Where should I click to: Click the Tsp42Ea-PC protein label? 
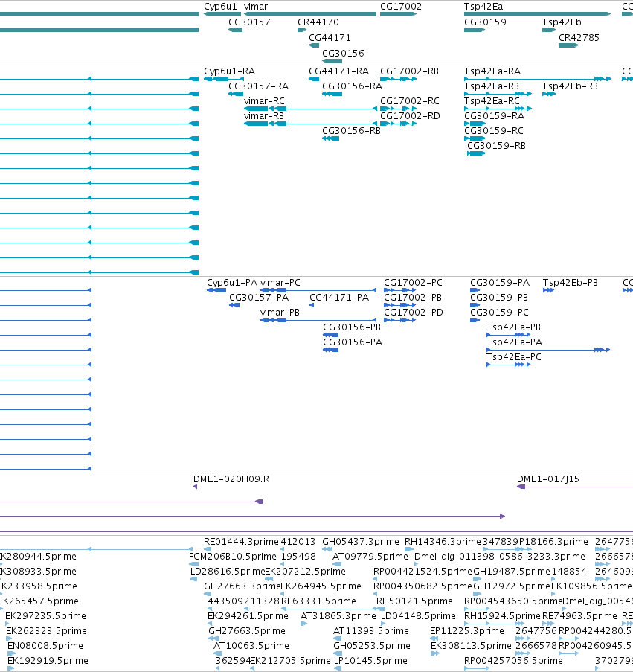[x=514, y=357]
